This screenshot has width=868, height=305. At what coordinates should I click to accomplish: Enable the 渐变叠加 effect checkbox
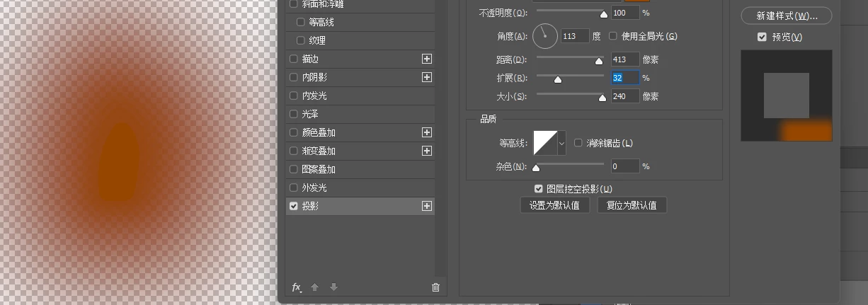click(x=294, y=151)
